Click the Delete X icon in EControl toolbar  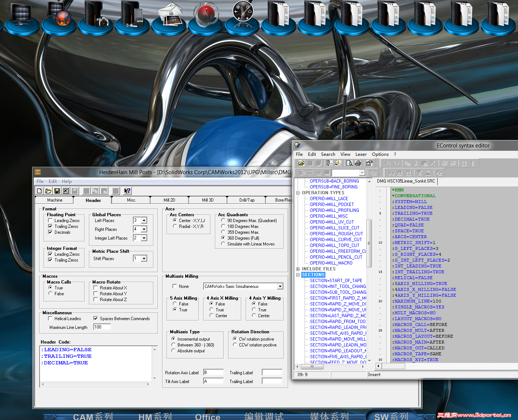433,163
